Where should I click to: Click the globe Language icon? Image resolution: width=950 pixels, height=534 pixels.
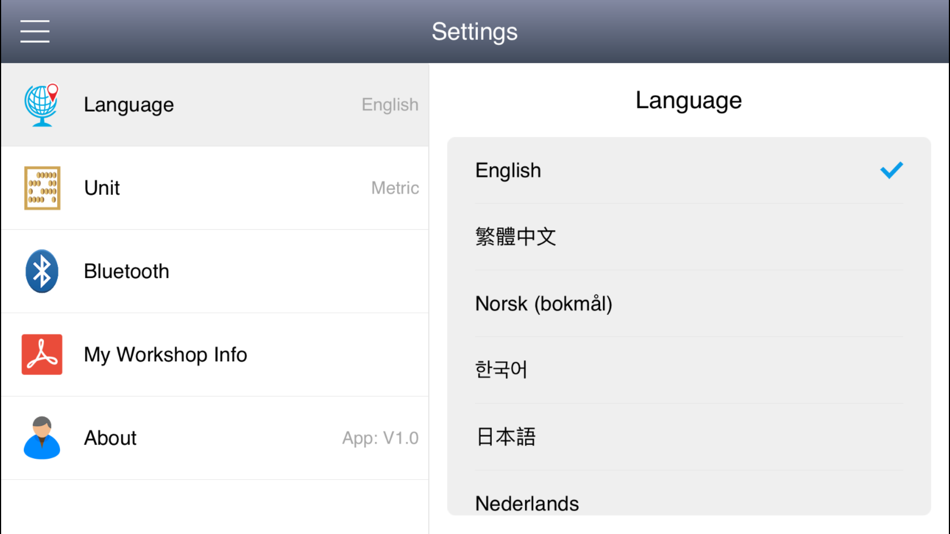pyautogui.click(x=41, y=105)
